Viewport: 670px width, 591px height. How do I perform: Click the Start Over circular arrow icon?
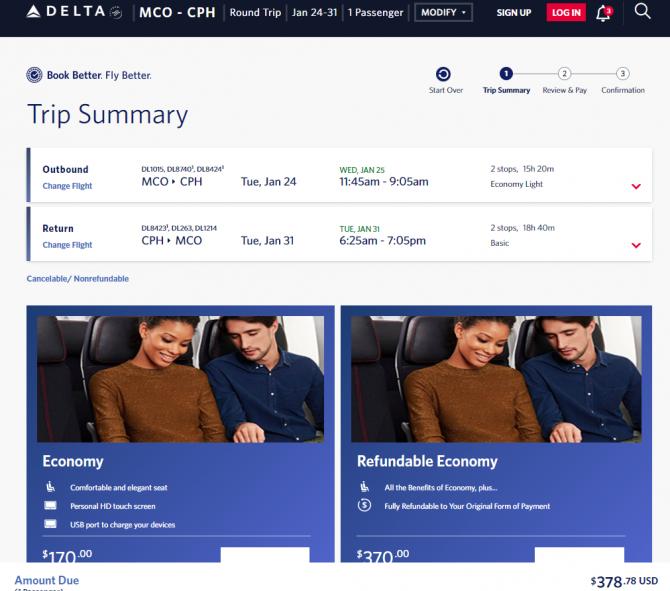point(443,74)
